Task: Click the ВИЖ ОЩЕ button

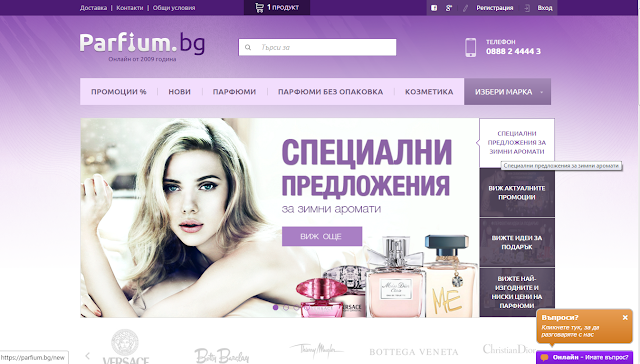Action: pos(322,236)
